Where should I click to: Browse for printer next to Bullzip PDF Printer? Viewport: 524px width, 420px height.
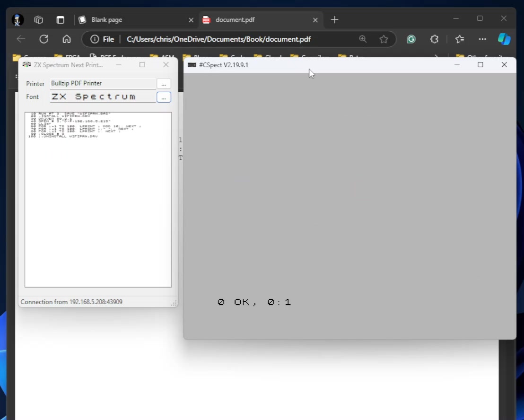(x=164, y=84)
